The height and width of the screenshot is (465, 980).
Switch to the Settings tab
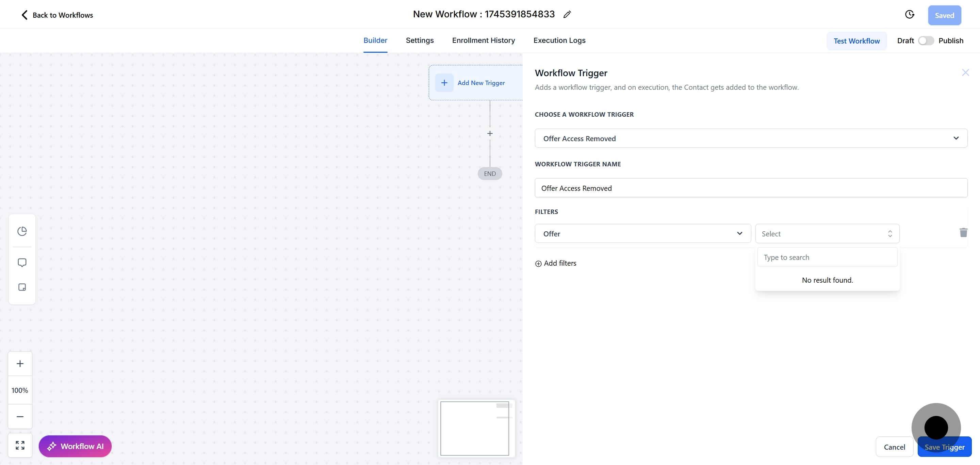pyautogui.click(x=420, y=40)
